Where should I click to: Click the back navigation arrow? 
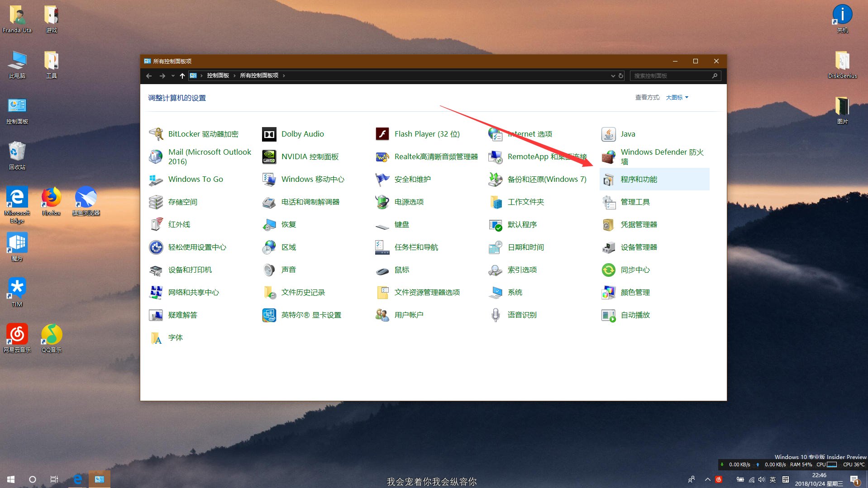click(x=148, y=76)
